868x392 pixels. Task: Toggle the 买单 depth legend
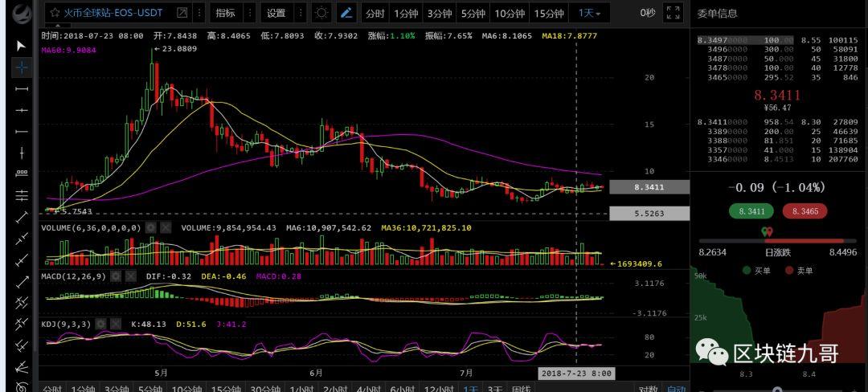tap(758, 271)
